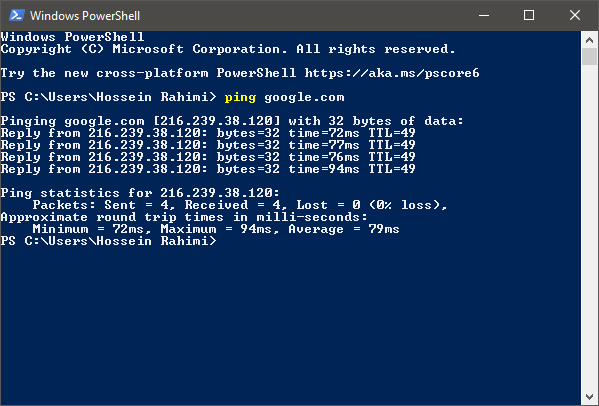
Task: Click the "Pinging google.com" output line
Action: pos(232,121)
